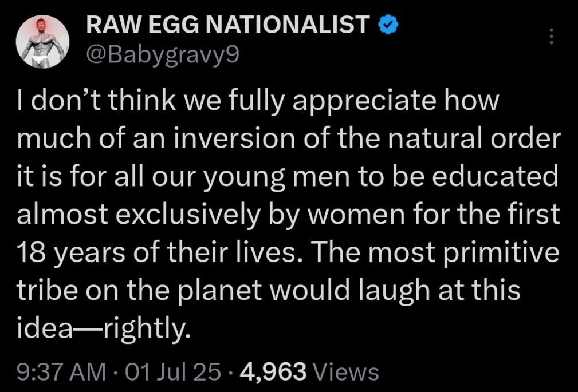Open the 4,963 Views count

tap(309, 371)
